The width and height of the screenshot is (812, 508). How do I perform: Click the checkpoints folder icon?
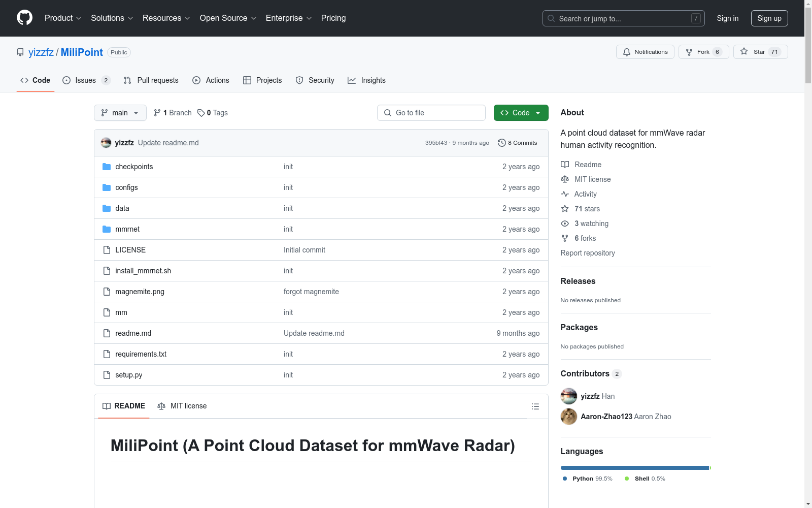click(107, 167)
